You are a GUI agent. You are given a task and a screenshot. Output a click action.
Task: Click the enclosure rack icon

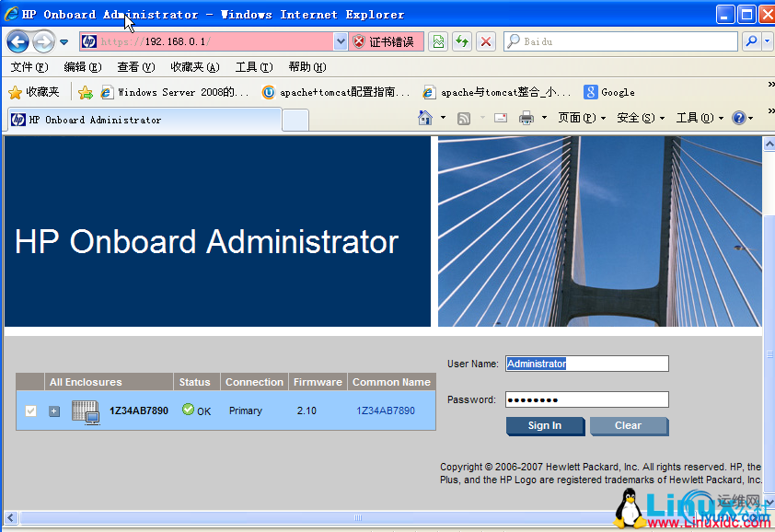tap(86, 412)
